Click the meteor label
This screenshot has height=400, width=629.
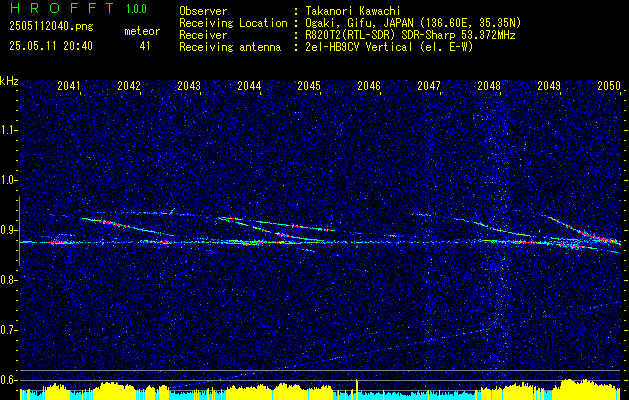click(x=142, y=31)
